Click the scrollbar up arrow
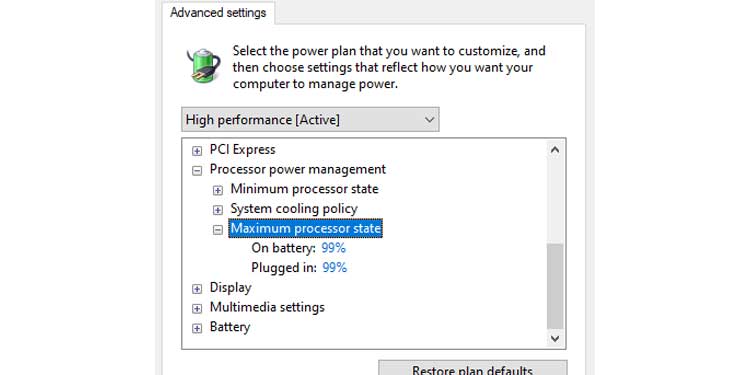Screen dimensions: 750x375 click(555, 150)
